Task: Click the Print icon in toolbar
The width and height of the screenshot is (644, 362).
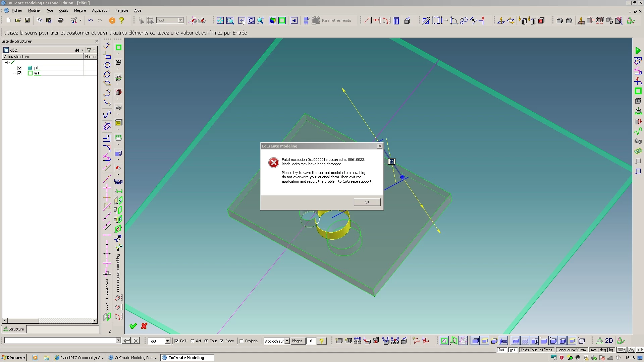Action: click(x=61, y=20)
